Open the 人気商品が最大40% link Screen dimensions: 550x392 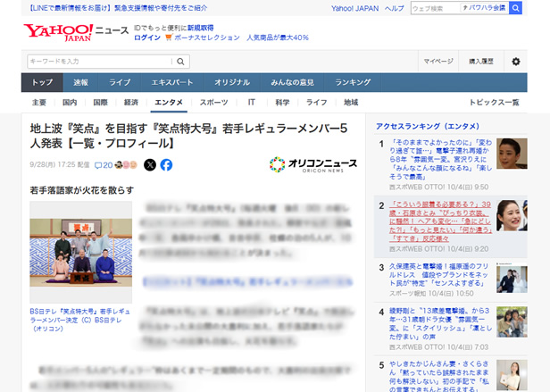(x=278, y=38)
